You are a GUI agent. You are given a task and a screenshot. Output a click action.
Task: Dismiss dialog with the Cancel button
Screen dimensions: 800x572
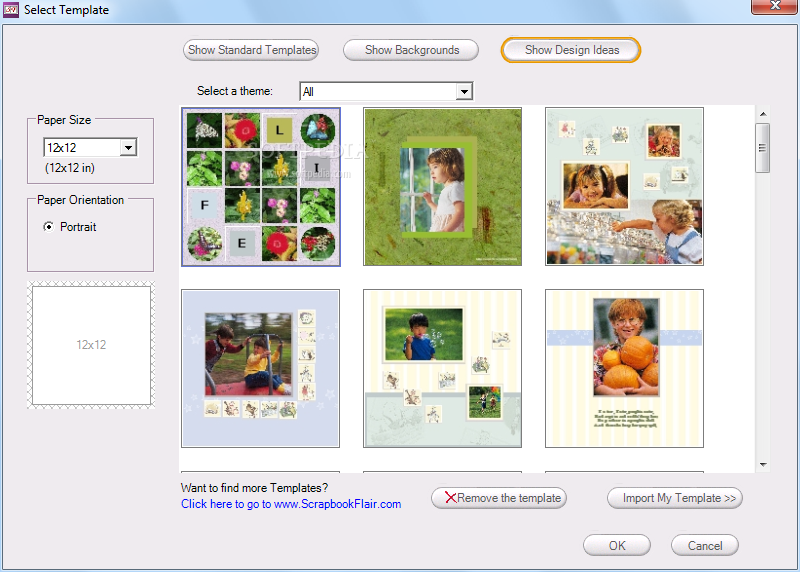tap(705, 545)
